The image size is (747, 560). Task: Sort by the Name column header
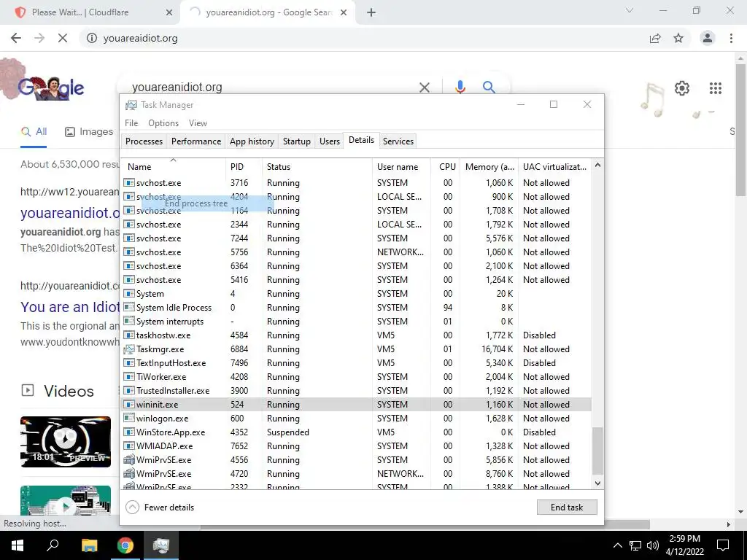tap(173, 167)
